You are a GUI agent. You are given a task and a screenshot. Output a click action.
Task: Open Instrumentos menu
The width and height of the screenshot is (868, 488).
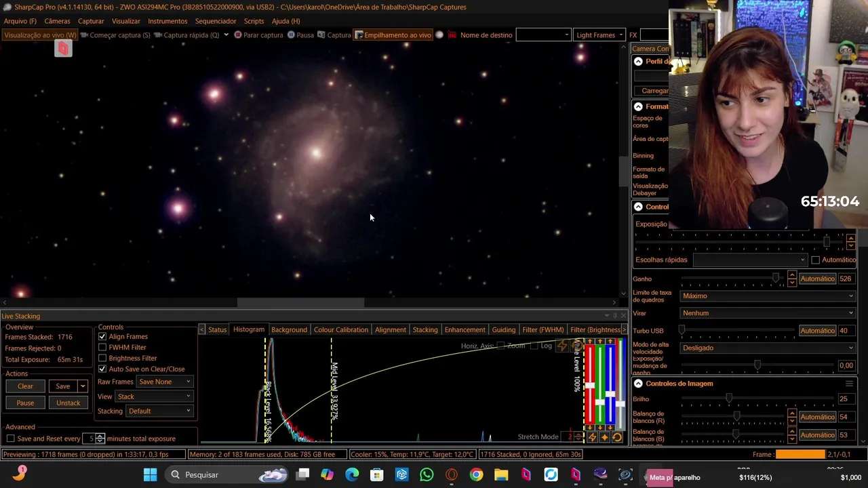167,21
